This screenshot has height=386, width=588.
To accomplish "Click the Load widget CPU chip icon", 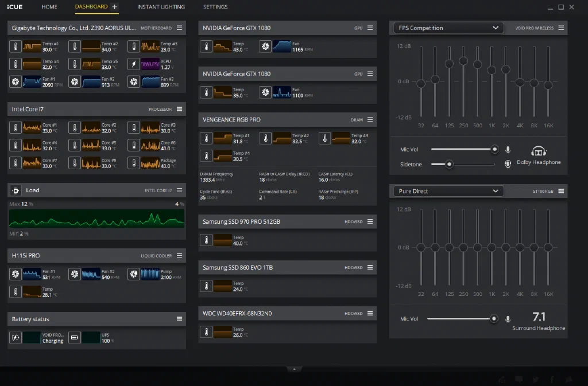I will click(16, 190).
